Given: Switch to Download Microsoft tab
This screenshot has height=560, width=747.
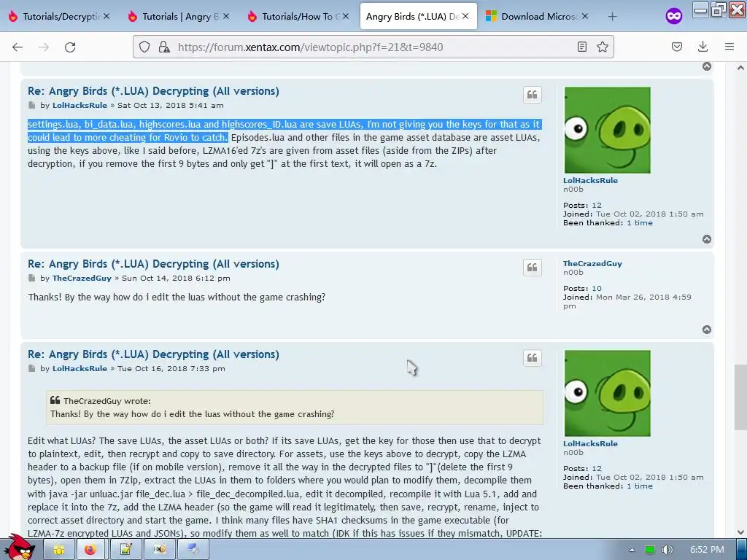Looking at the screenshot, I should tap(538, 17).
